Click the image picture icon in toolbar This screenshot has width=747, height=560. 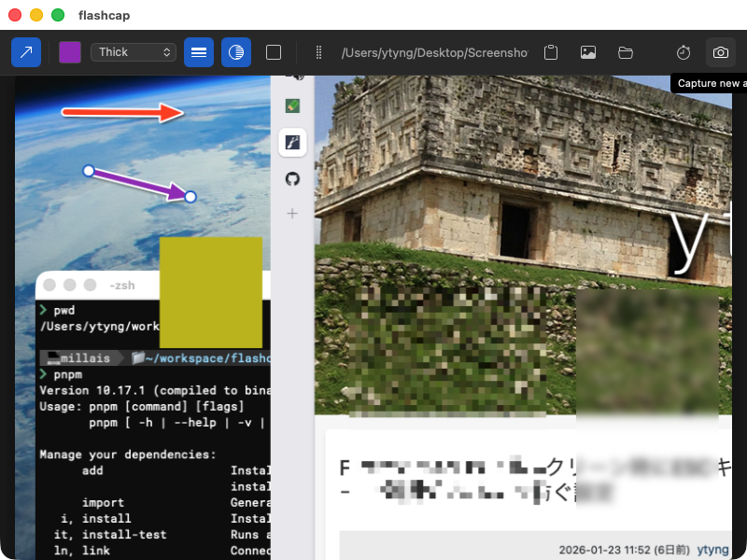coord(588,52)
